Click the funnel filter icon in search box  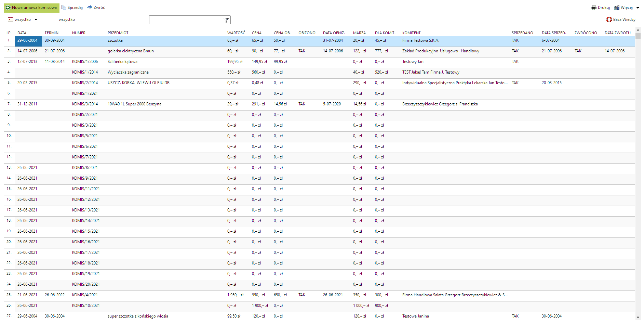pos(226,20)
